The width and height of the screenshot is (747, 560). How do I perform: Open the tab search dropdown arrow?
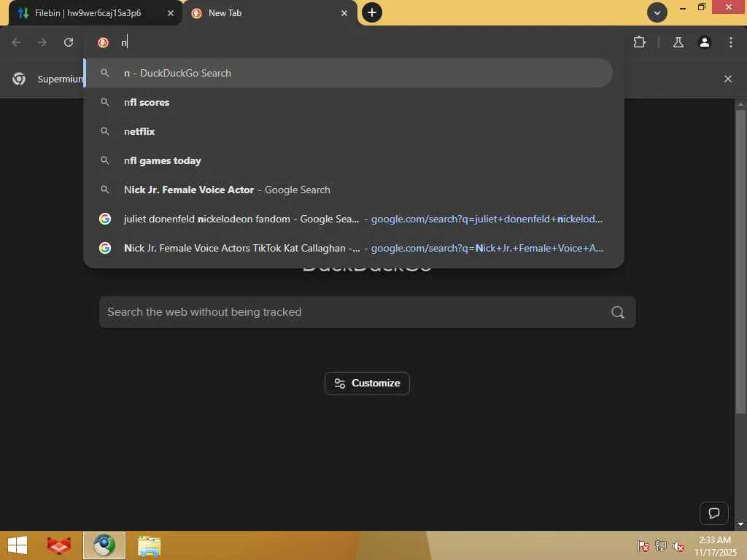pyautogui.click(x=657, y=12)
